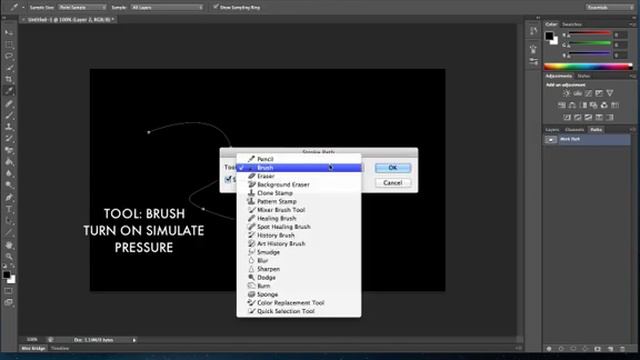Image resolution: width=640 pixels, height=360 pixels.
Task: Add a Threshold adjustment
Action: (x=588, y=118)
